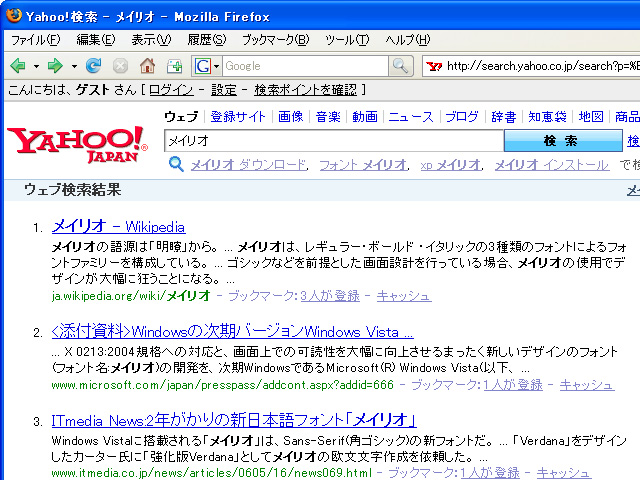Click the magnifier in Google search box

click(400, 66)
